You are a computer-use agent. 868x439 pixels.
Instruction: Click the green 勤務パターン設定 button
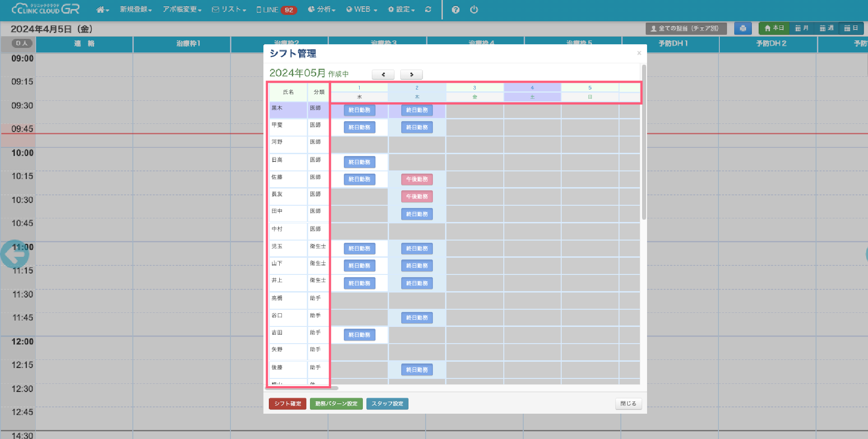coord(336,404)
